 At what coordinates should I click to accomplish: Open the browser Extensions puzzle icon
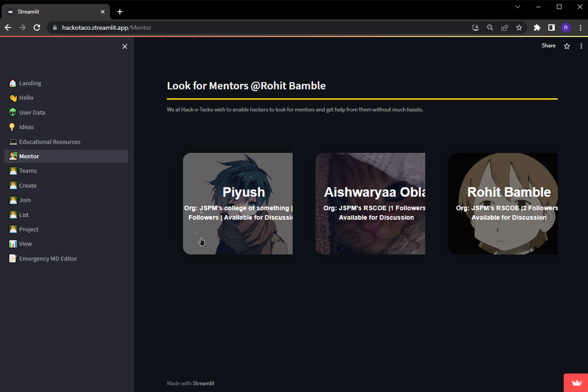(x=537, y=28)
